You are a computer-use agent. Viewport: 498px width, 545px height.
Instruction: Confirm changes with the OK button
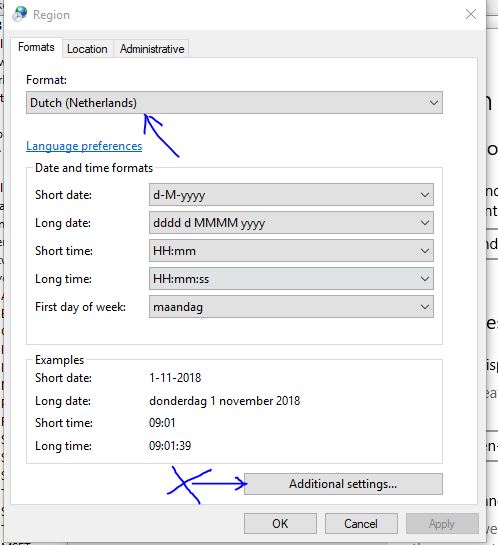click(280, 523)
